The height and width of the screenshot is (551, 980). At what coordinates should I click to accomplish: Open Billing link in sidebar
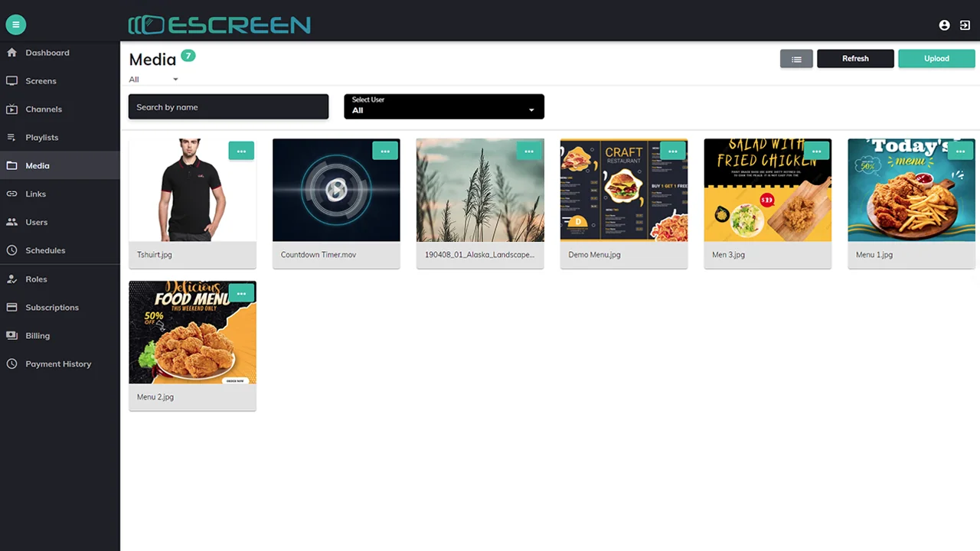(60, 336)
